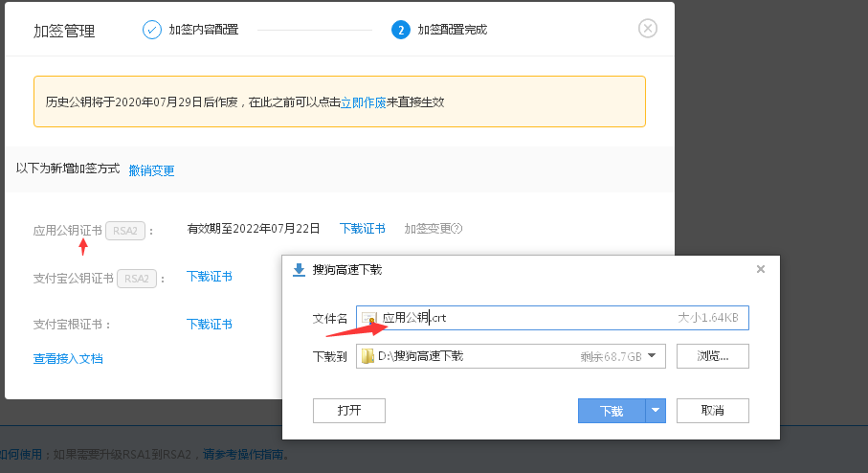This screenshot has height=473, width=868.
Task: Click the 以下为新增加签方式 text
Action: [68, 169]
